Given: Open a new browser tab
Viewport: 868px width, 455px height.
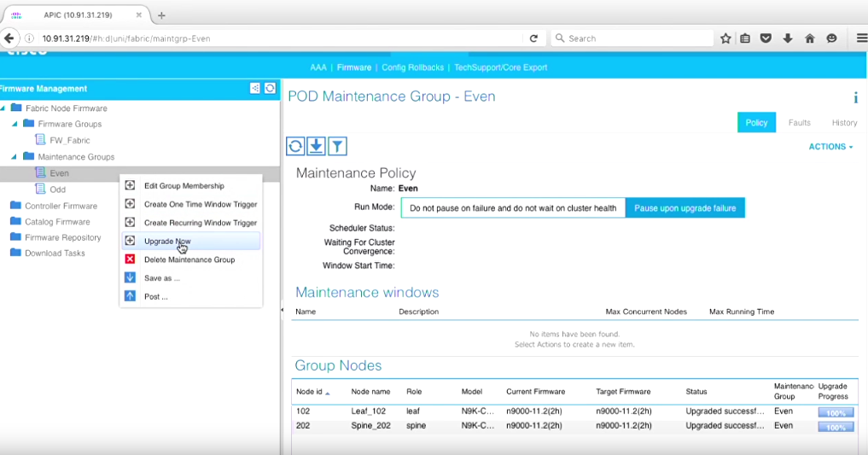Looking at the screenshot, I should click(x=161, y=15).
